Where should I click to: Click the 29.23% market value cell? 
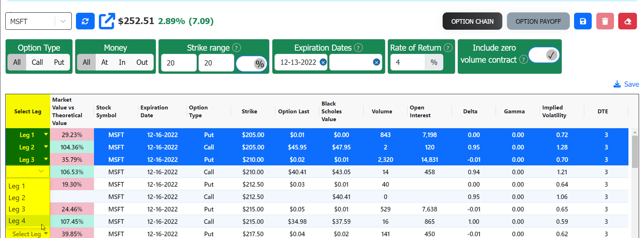coord(72,135)
